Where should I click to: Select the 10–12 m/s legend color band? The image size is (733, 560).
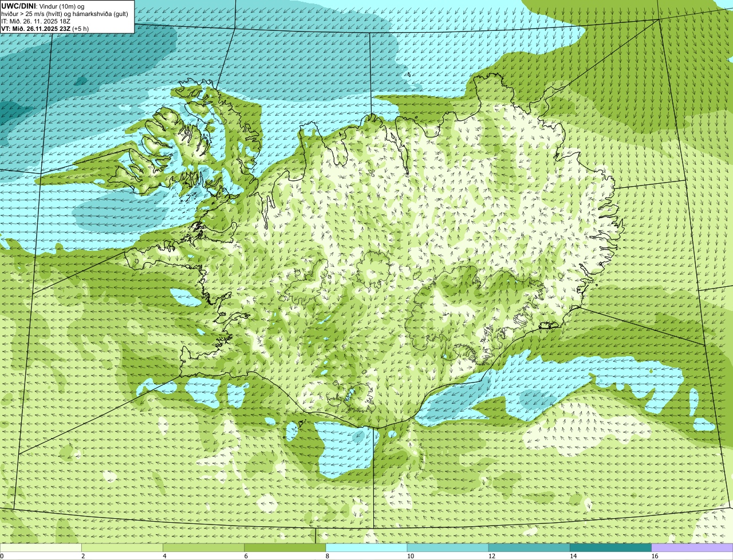point(448,548)
